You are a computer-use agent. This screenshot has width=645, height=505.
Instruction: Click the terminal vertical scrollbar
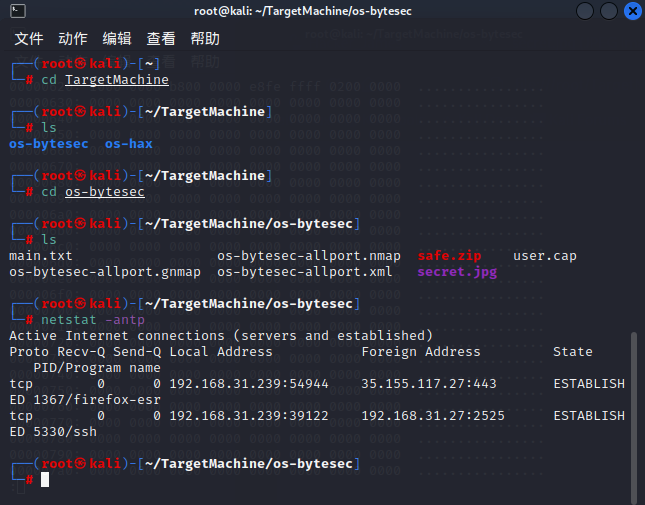(634, 417)
